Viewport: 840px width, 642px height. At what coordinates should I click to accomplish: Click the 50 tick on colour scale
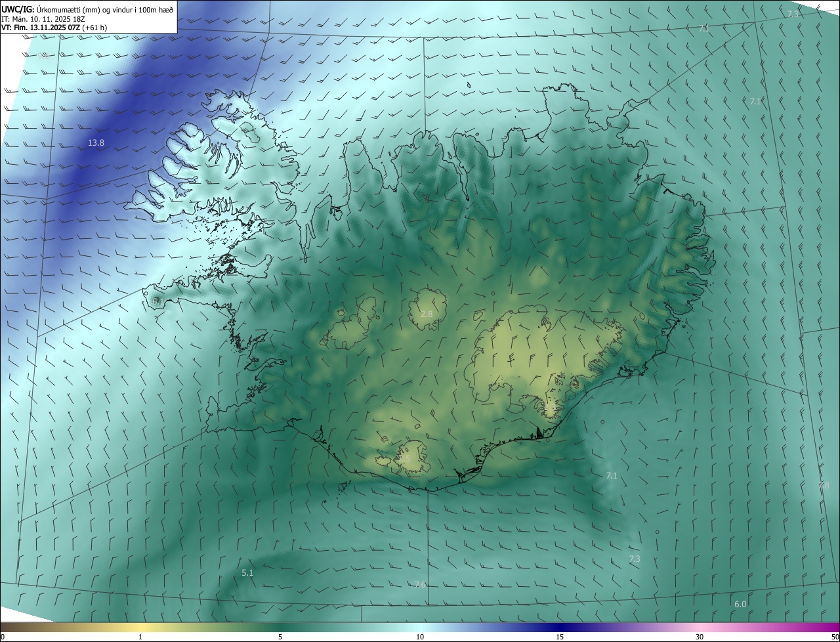pyautogui.click(x=835, y=637)
